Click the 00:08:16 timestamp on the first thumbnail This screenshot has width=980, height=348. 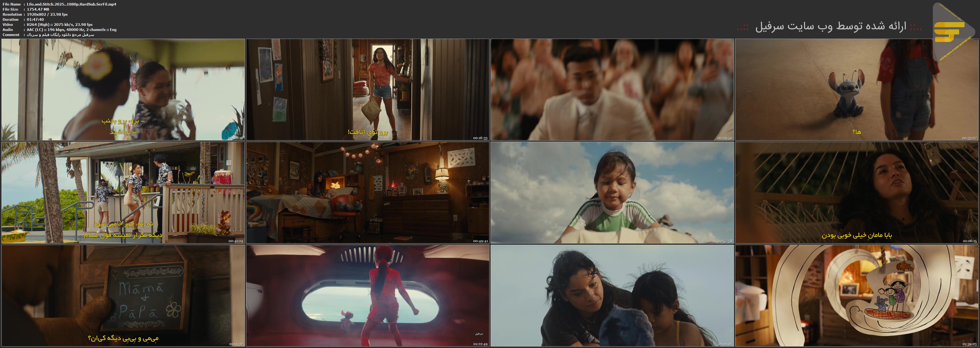click(235, 138)
